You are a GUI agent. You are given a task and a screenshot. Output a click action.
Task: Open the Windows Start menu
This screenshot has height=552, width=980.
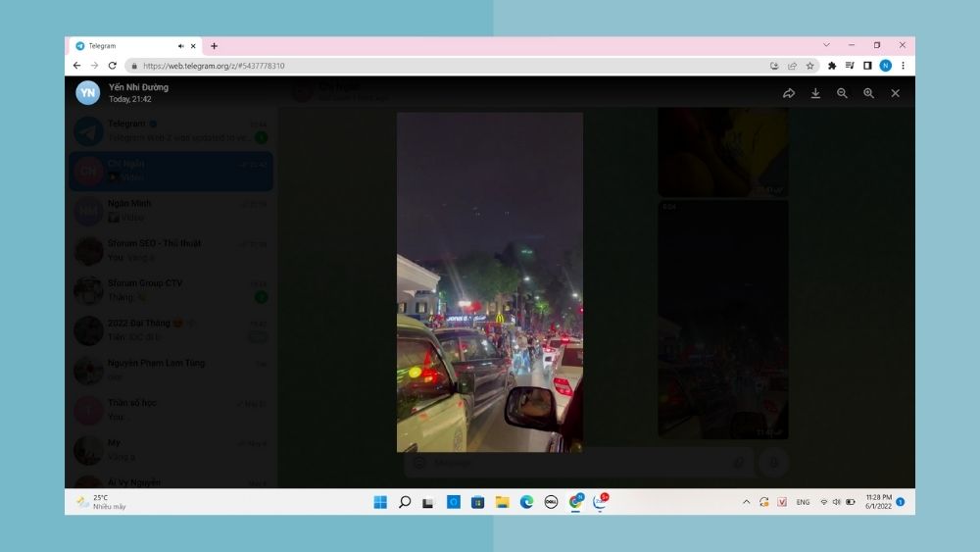[380, 502]
